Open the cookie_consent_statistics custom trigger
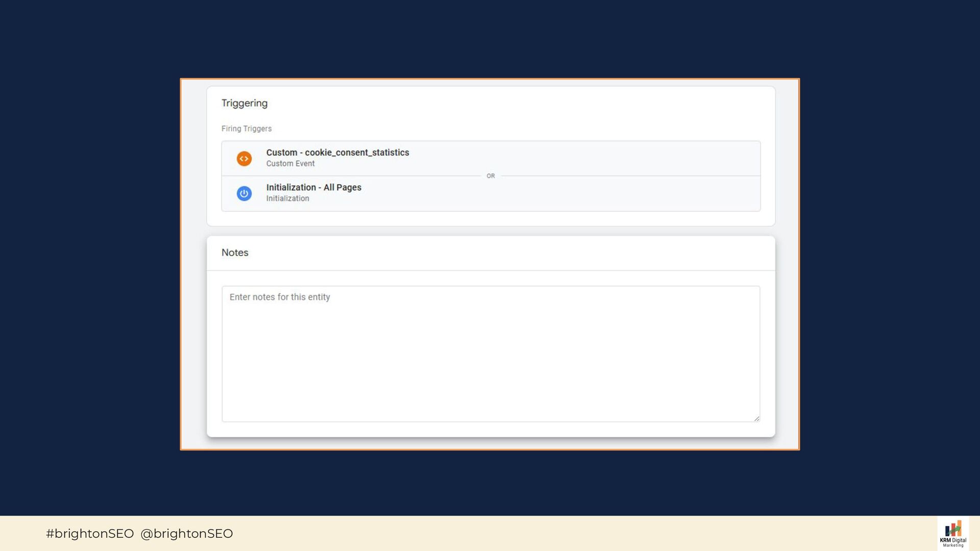 coord(337,153)
